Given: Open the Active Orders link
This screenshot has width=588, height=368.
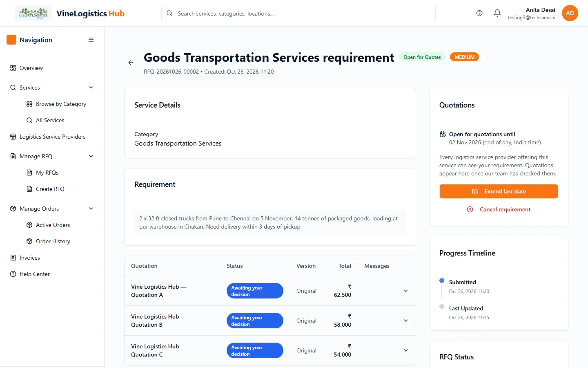Looking at the screenshot, I should 60,225.
